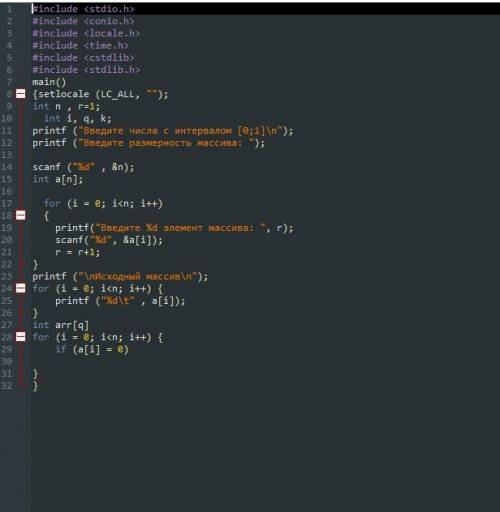Screen dimensions: 500x512
Task: Click line number 27 in the gutter
Action: 7,325
